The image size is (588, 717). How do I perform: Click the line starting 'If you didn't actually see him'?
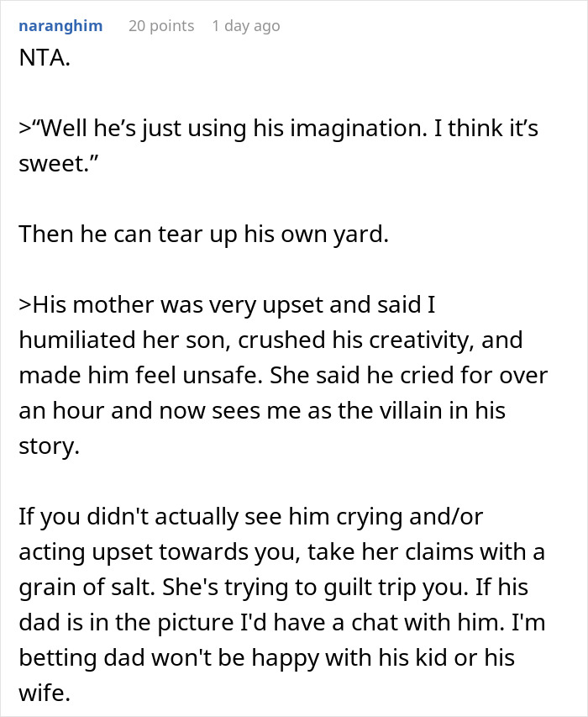pyautogui.click(x=251, y=517)
